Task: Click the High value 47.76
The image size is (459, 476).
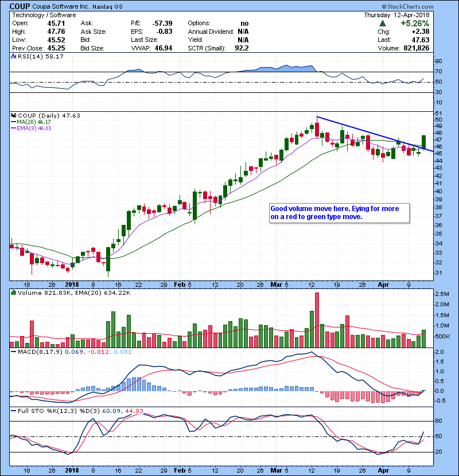Action: [x=56, y=32]
